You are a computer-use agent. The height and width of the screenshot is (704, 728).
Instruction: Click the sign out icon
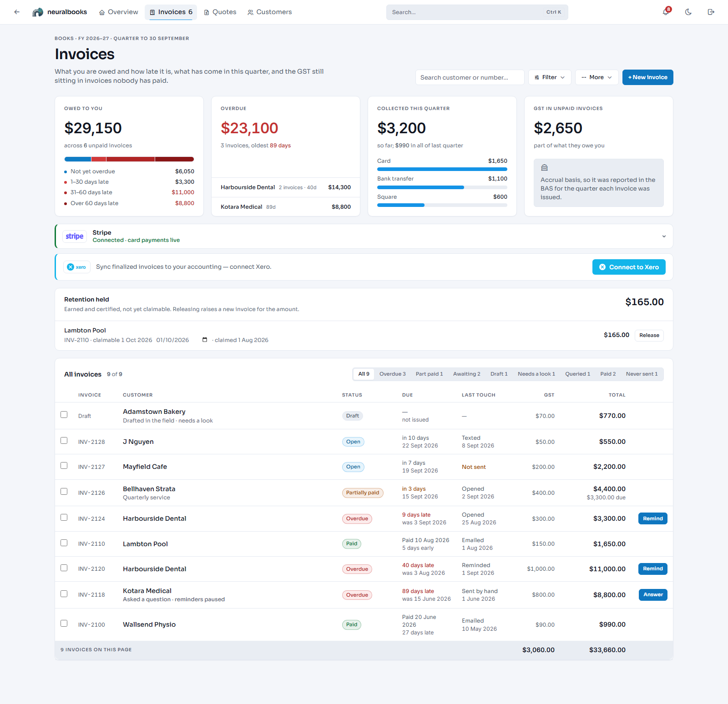coord(711,12)
